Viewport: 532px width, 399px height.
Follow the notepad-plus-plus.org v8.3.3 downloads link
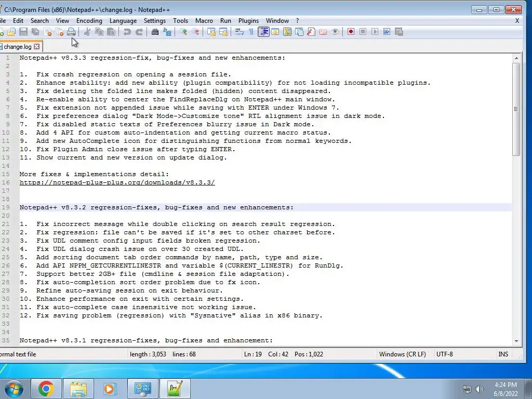click(117, 182)
